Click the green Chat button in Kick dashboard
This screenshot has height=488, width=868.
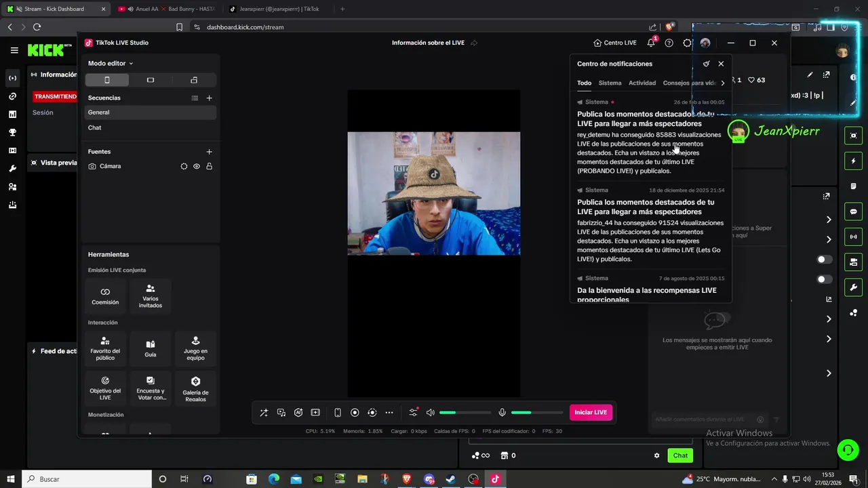[680, 455]
